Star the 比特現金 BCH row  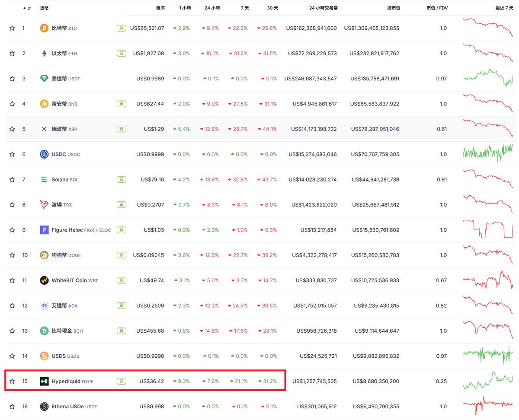tap(12, 331)
